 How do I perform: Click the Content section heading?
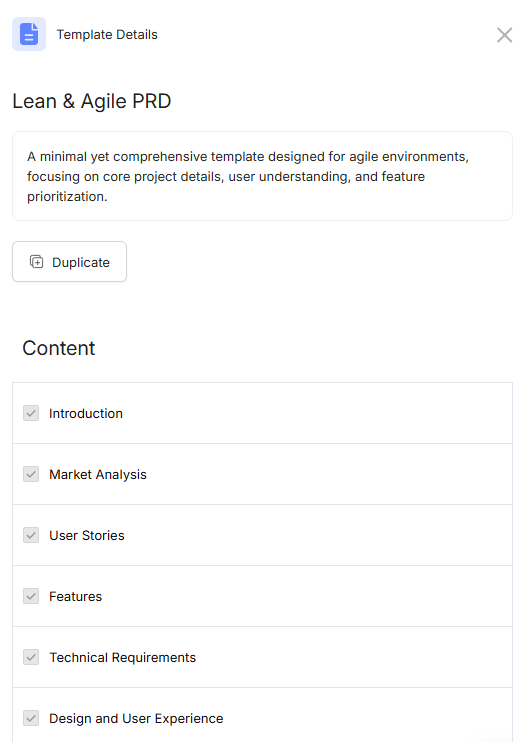[59, 348]
